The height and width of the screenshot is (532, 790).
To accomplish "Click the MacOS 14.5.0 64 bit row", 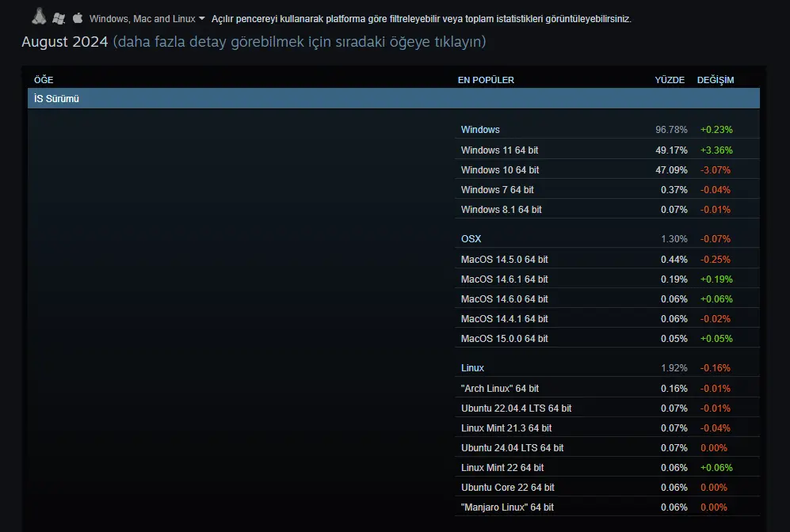I will click(607, 259).
